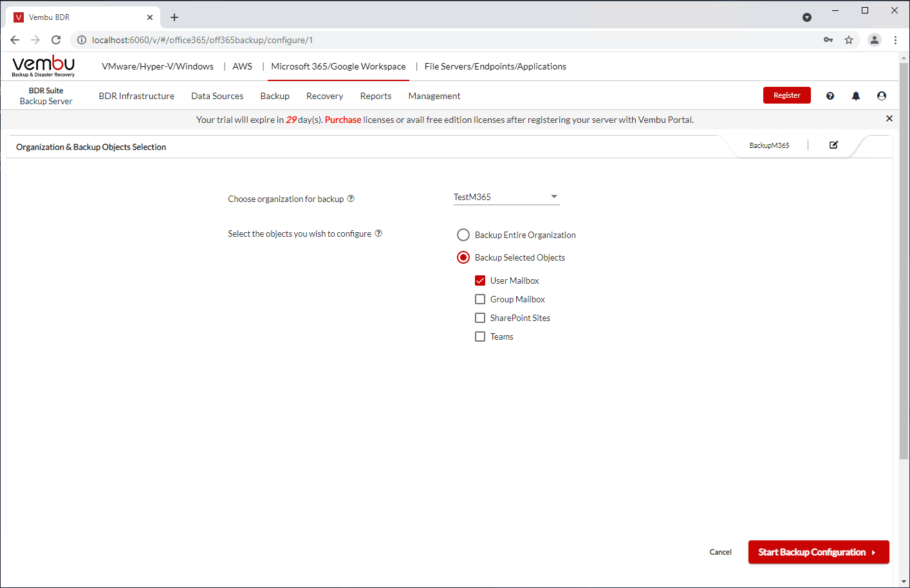Open saved passwords key icon
Image resolution: width=910 pixels, height=588 pixels.
tap(828, 40)
